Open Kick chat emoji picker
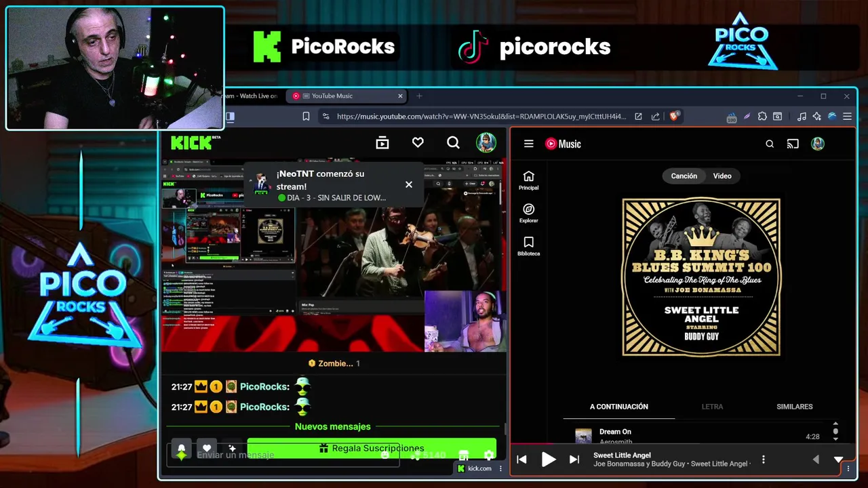Image resolution: width=868 pixels, height=488 pixels. point(385,455)
